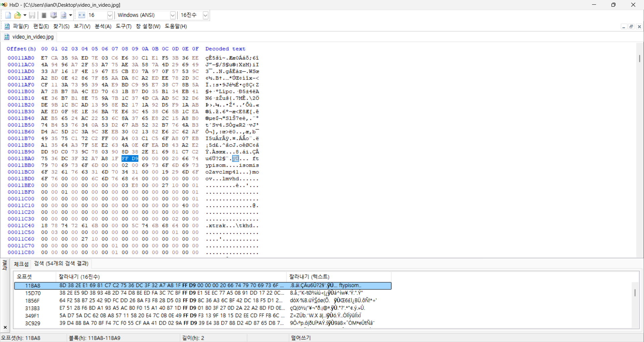Expand the recent files arrow beside Open

pyautogui.click(x=25, y=15)
